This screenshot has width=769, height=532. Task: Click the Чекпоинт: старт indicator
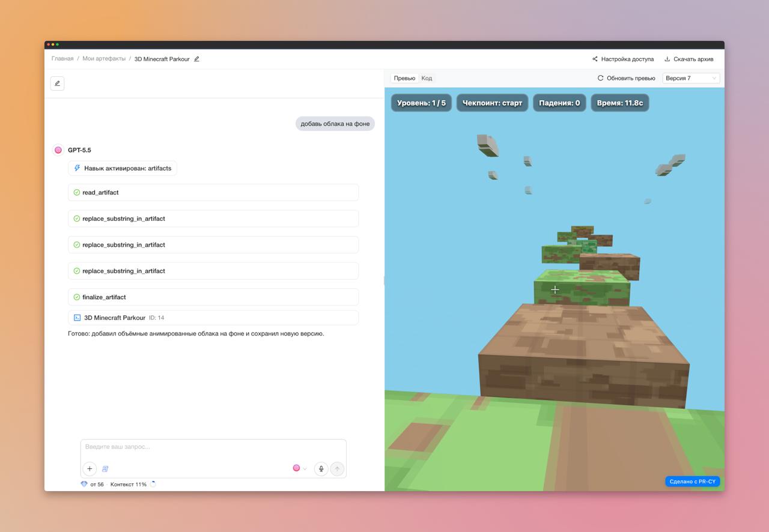click(x=492, y=103)
